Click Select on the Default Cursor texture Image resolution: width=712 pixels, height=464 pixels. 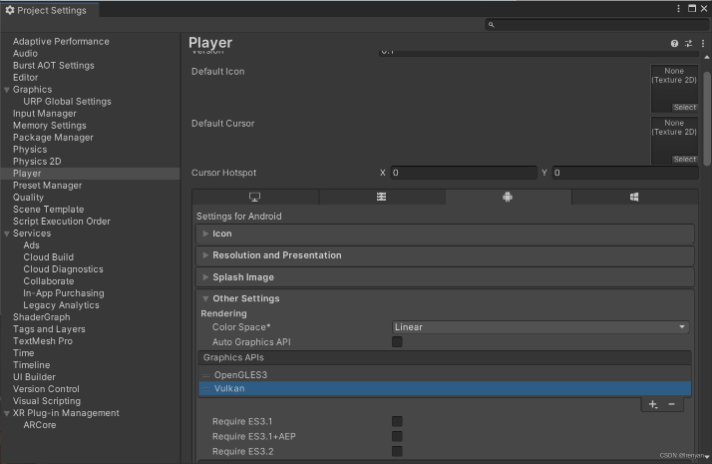tap(684, 159)
